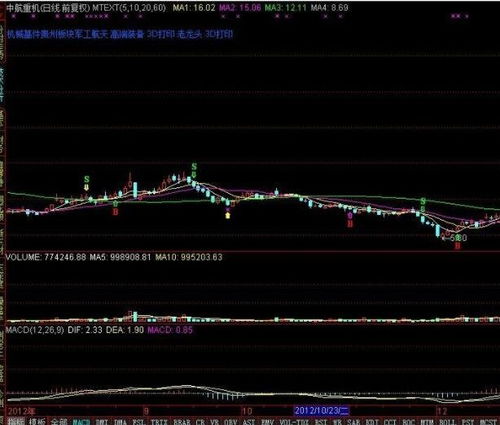Click the bottom-right red B buy marker
The image size is (500, 425).
click(458, 246)
